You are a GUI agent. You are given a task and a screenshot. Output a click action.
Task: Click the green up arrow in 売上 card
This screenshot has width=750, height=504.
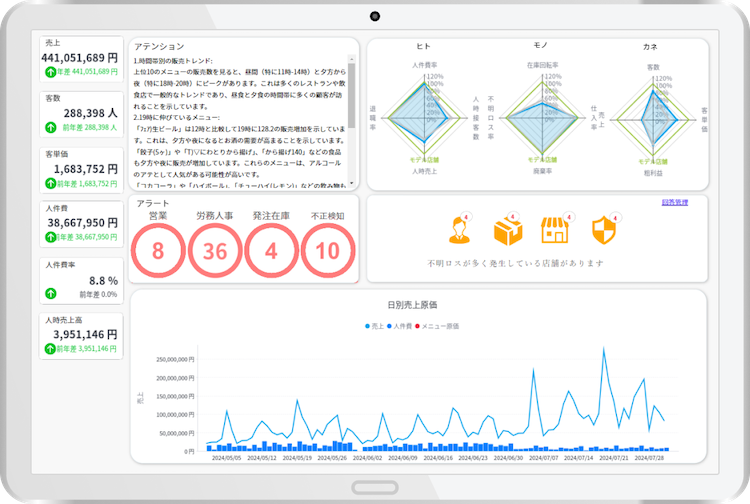click(51, 72)
